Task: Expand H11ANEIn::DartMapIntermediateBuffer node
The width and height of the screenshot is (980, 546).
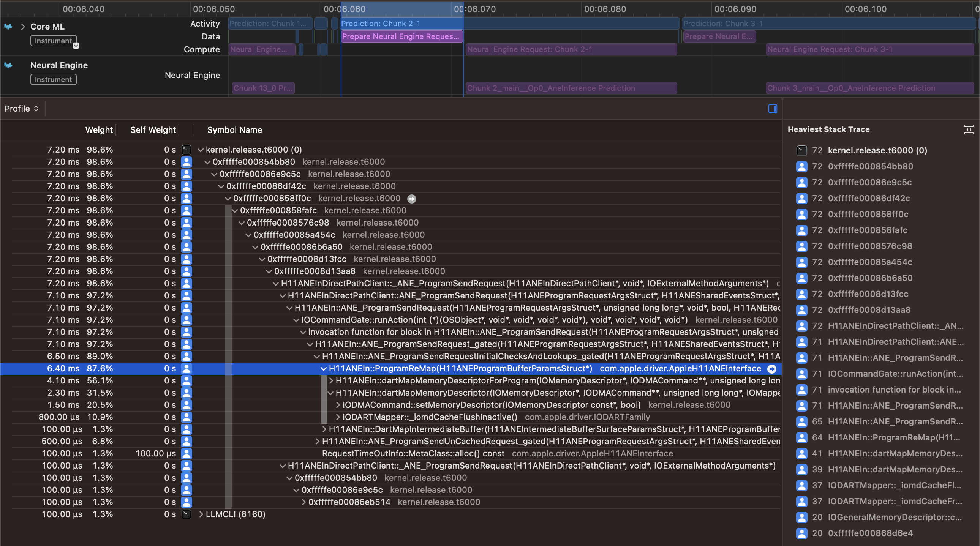Action: tap(324, 429)
